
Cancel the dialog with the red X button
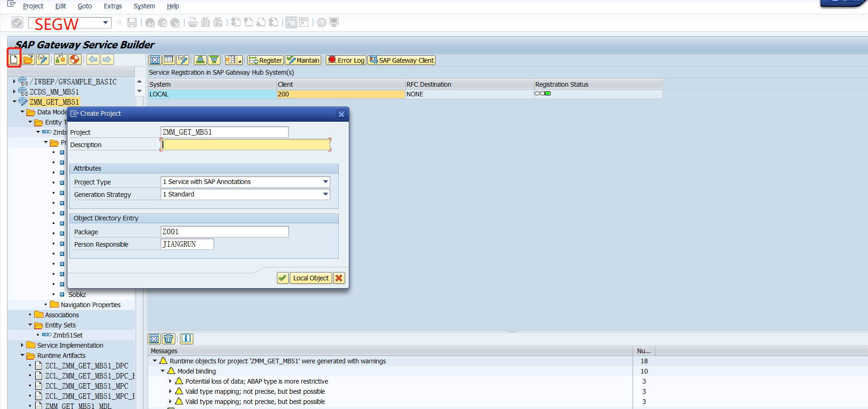[x=339, y=278]
